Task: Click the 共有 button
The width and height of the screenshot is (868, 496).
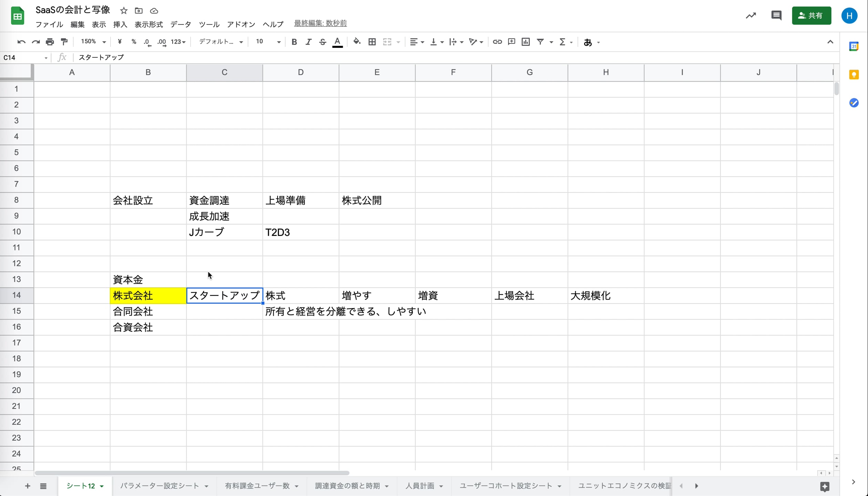Action: click(x=812, y=15)
